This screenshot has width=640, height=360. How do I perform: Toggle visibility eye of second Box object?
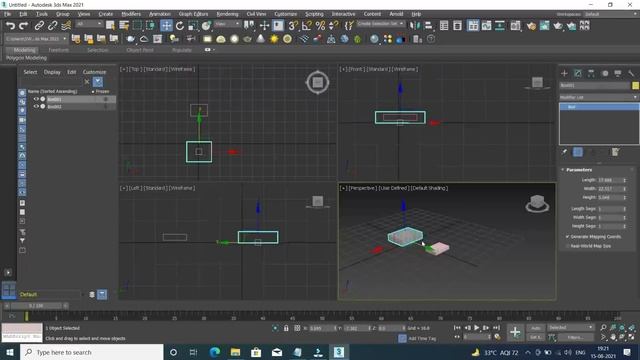tap(36, 107)
